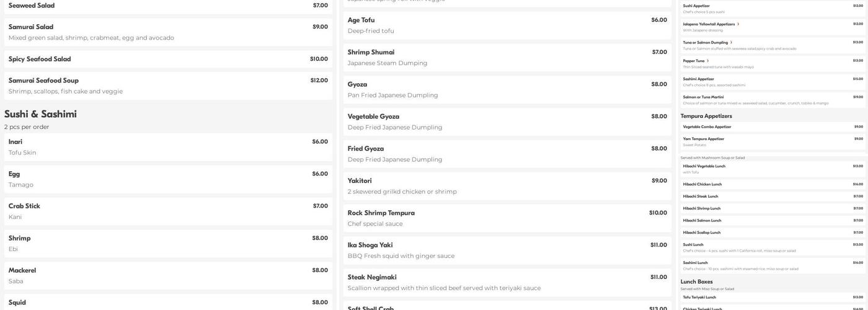This screenshot has height=310, width=868.
Task: Click the Sushi & Sashimi section heading
Action: pyautogui.click(x=40, y=114)
